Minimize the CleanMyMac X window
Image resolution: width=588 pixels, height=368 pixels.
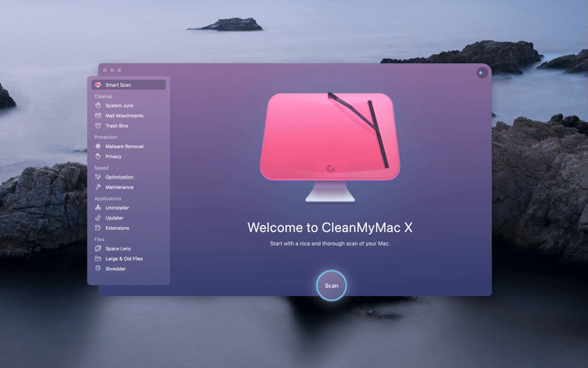(x=112, y=71)
